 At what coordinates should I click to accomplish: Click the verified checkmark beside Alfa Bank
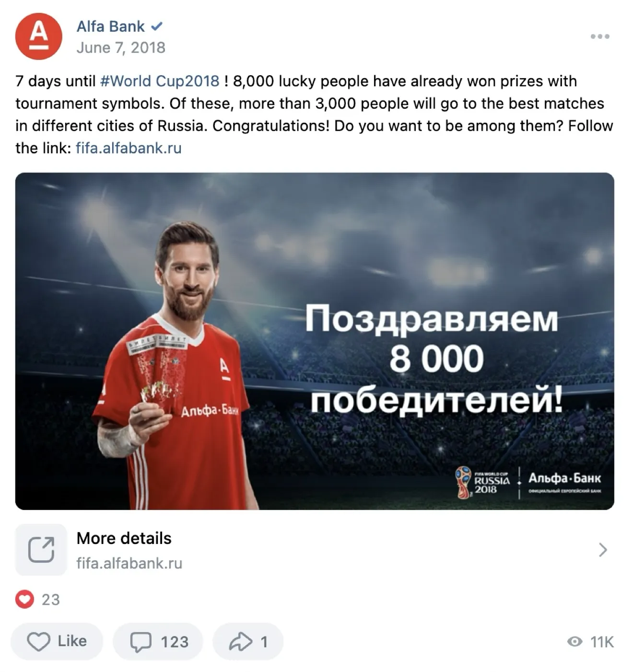coord(156,26)
